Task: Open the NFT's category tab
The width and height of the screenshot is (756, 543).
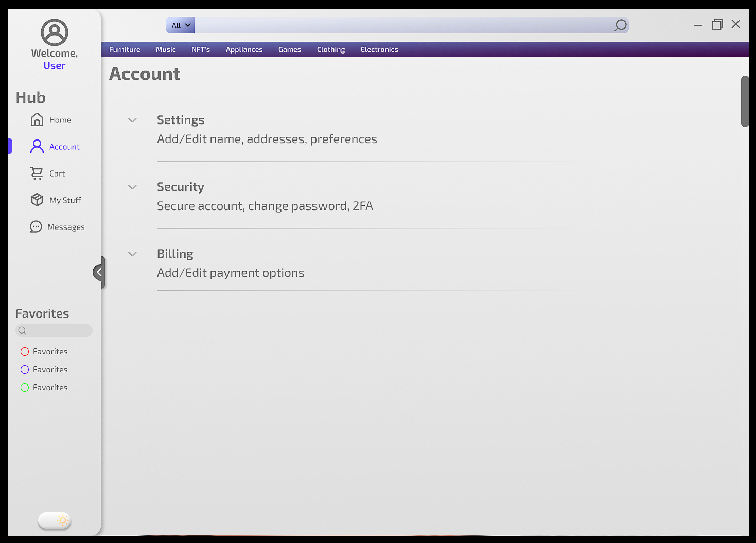Action: pyautogui.click(x=201, y=49)
